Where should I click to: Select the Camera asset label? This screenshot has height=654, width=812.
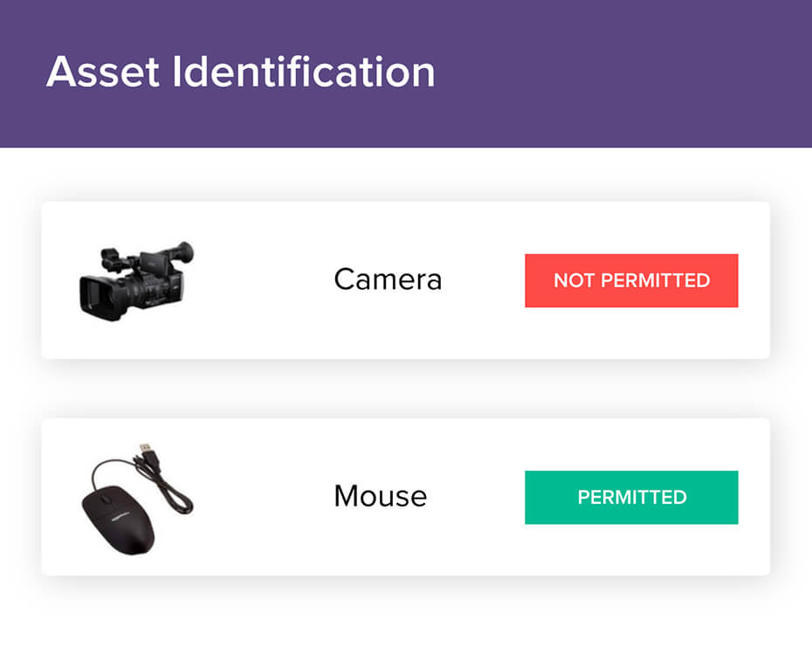pyautogui.click(x=388, y=279)
